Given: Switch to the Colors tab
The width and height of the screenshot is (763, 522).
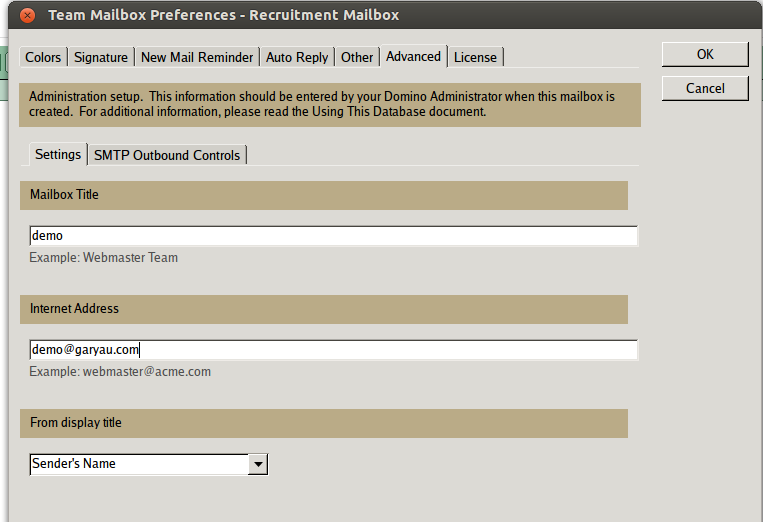Looking at the screenshot, I should (x=43, y=57).
